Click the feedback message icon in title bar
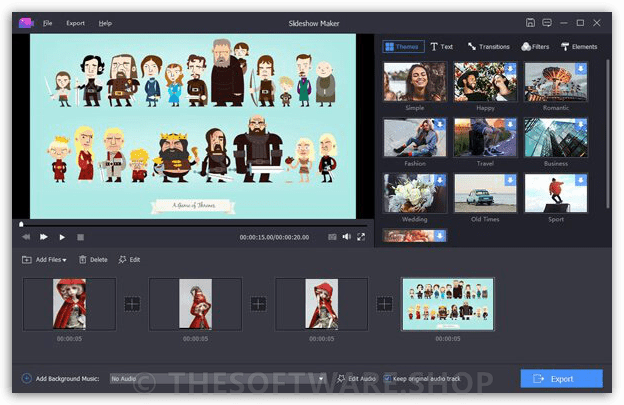Screen dimensions: 624x405 (547, 23)
